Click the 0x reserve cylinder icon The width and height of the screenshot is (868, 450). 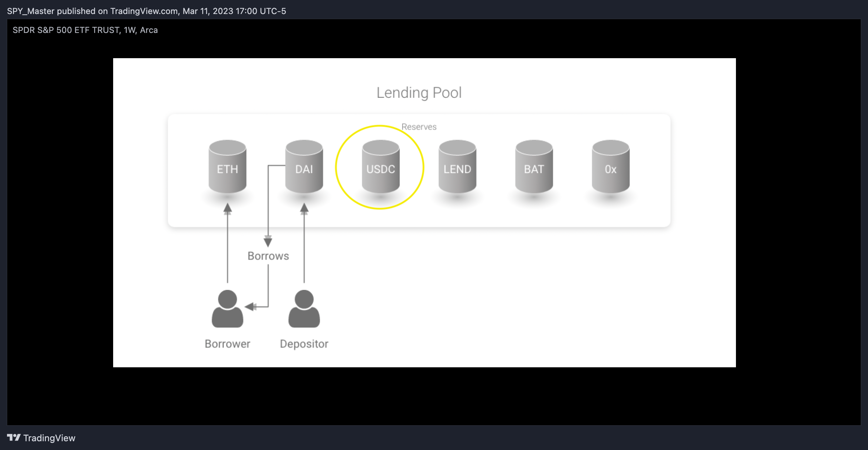point(611,166)
